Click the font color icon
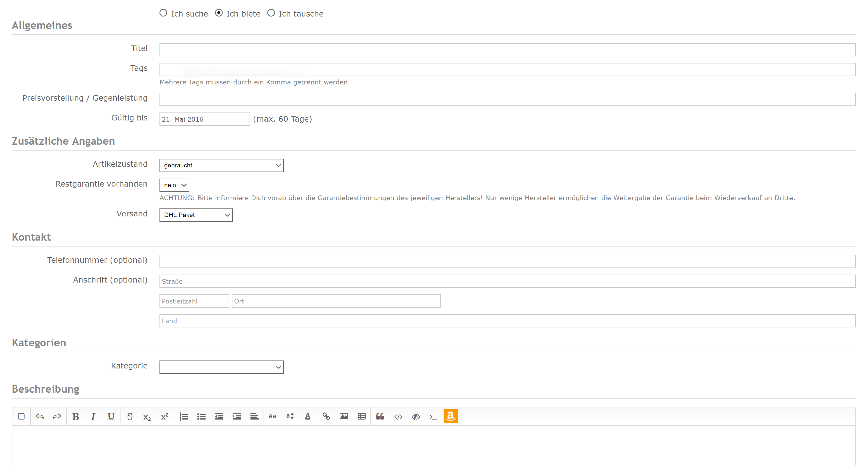 (x=307, y=417)
